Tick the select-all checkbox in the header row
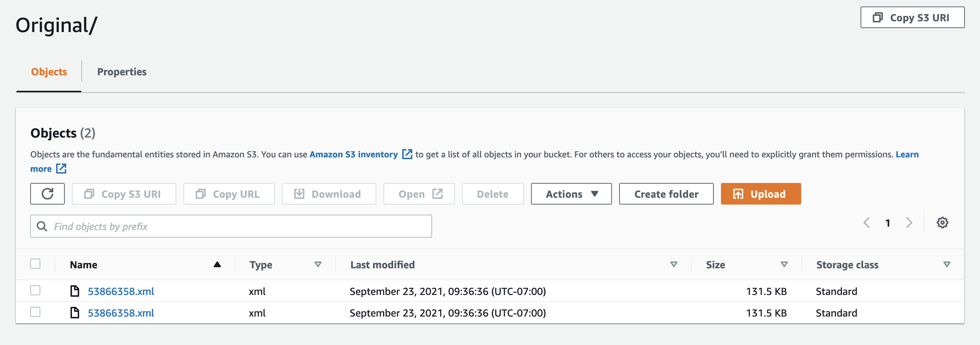 click(35, 264)
